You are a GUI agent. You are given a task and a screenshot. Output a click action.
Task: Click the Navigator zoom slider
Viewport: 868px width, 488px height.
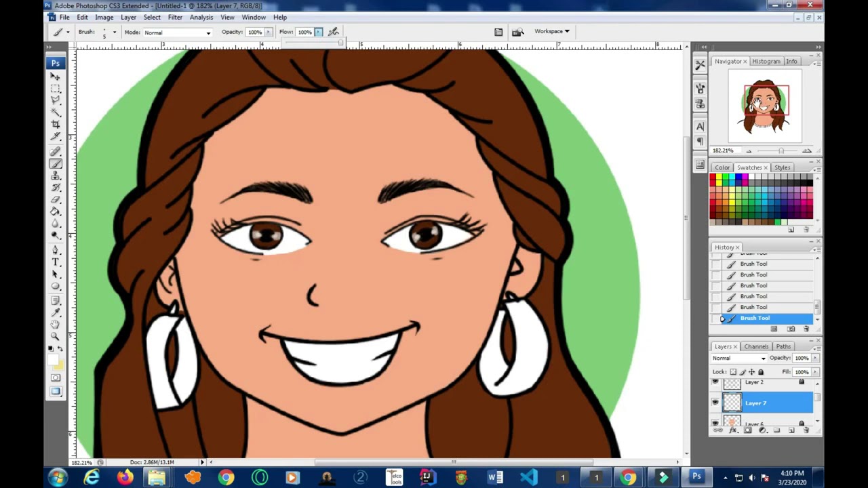[x=781, y=150]
